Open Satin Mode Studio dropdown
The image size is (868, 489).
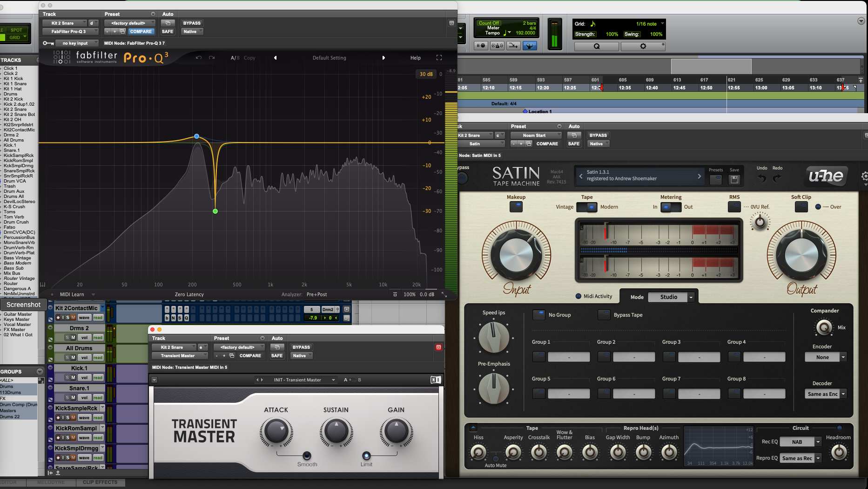[671, 297]
